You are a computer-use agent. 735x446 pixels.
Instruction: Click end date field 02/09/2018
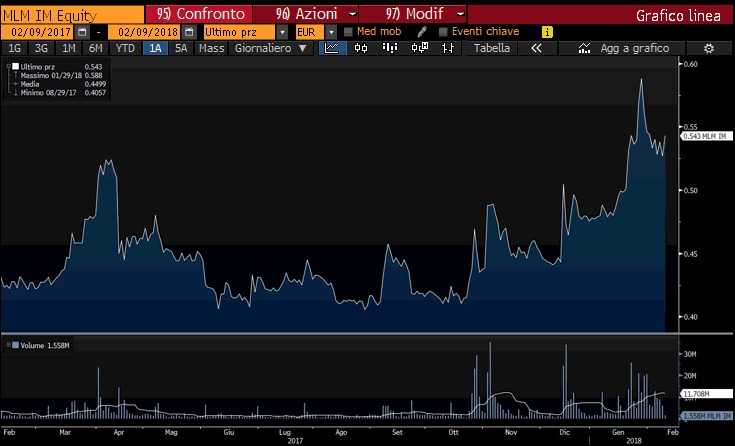click(144, 32)
